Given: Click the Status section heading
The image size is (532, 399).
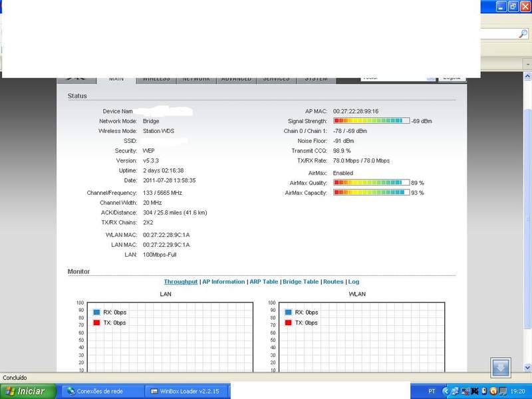Looking at the screenshot, I should [77, 96].
